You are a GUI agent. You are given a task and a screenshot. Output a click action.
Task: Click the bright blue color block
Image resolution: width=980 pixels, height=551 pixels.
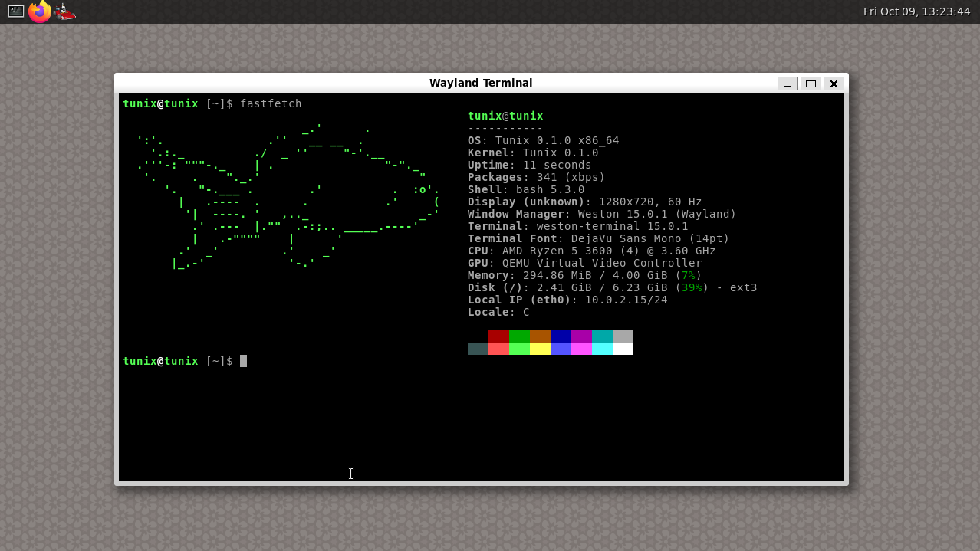561,349
